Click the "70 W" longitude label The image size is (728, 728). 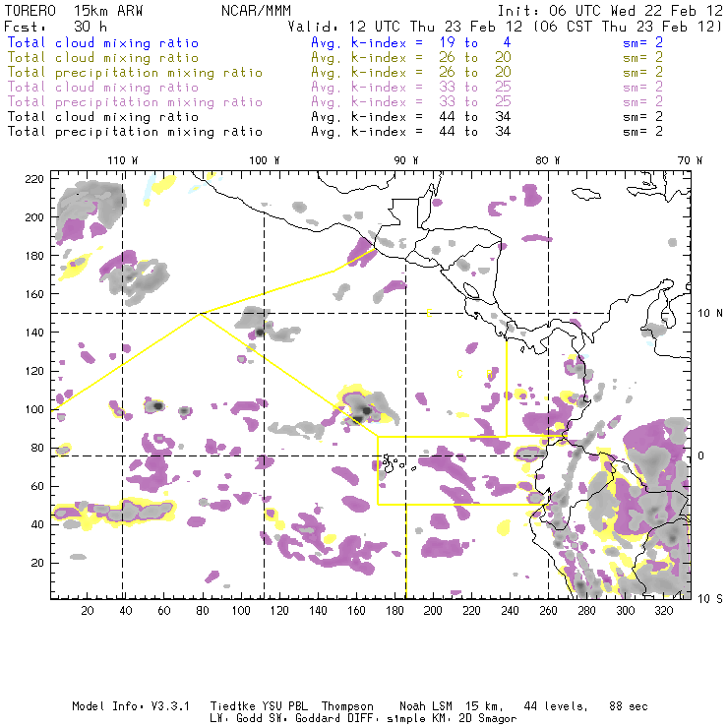[x=690, y=160]
